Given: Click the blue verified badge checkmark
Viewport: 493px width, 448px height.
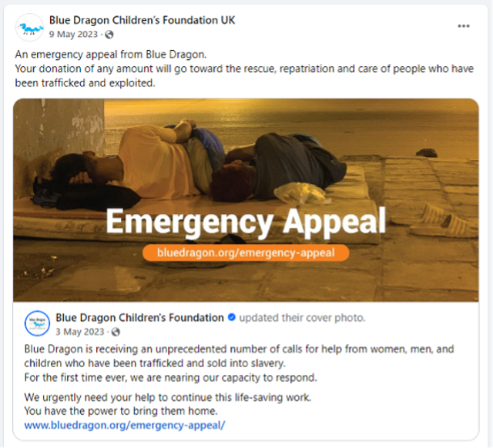Looking at the screenshot, I should [232, 317].
